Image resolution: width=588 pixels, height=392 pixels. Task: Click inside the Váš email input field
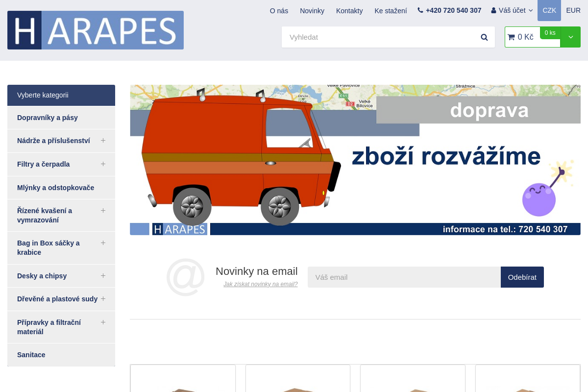[x=404, y=277]
